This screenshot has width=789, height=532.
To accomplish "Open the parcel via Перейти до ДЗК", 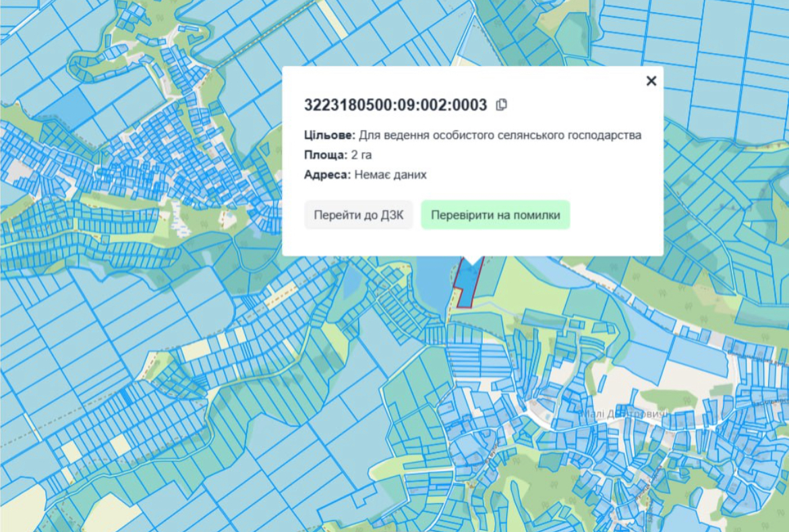I will pyautogui.click(x=358, y=215).
